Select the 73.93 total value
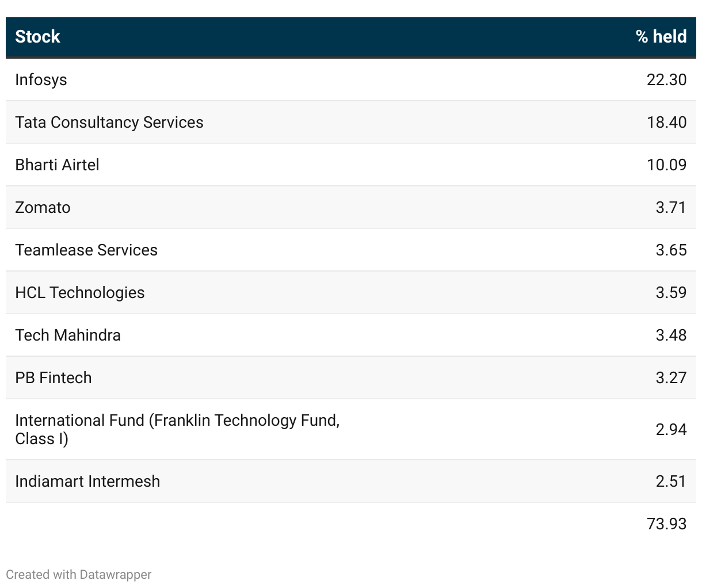The image size is (702, 588). pyautogui.click(x=666, y=524)
